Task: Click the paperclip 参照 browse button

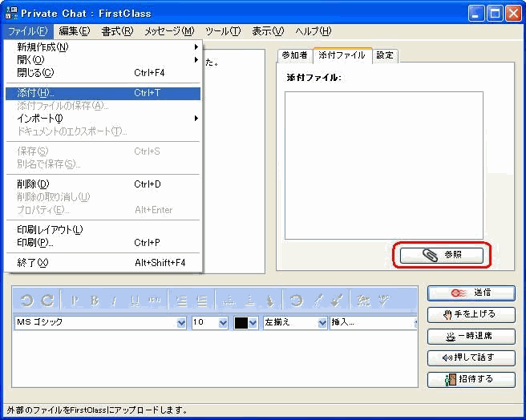Action: [442, 255]
